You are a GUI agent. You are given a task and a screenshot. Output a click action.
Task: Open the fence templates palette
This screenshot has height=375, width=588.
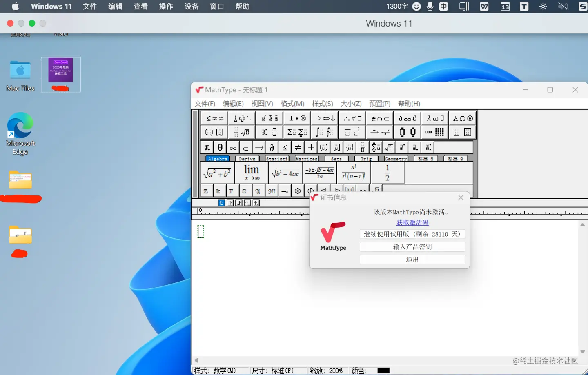(214, 132)
